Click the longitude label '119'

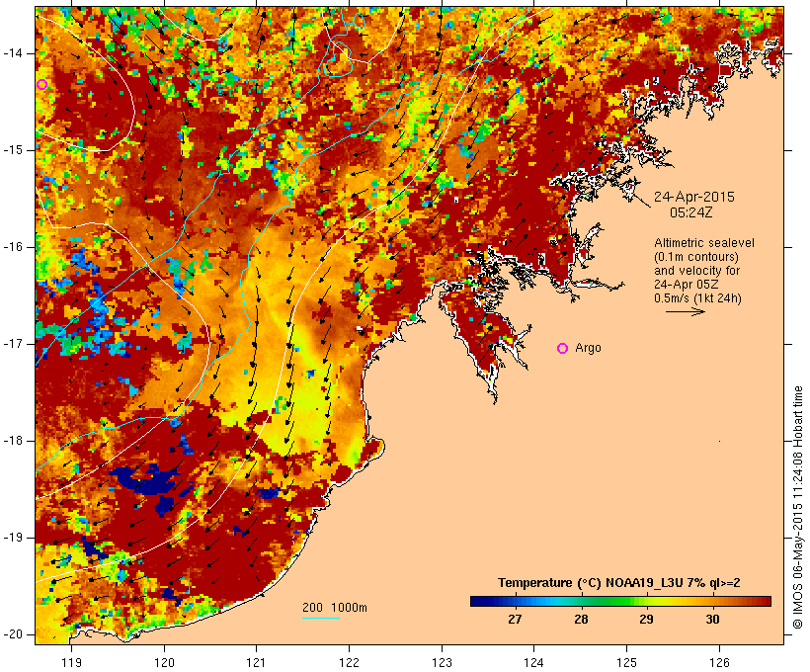pos(71,662)
